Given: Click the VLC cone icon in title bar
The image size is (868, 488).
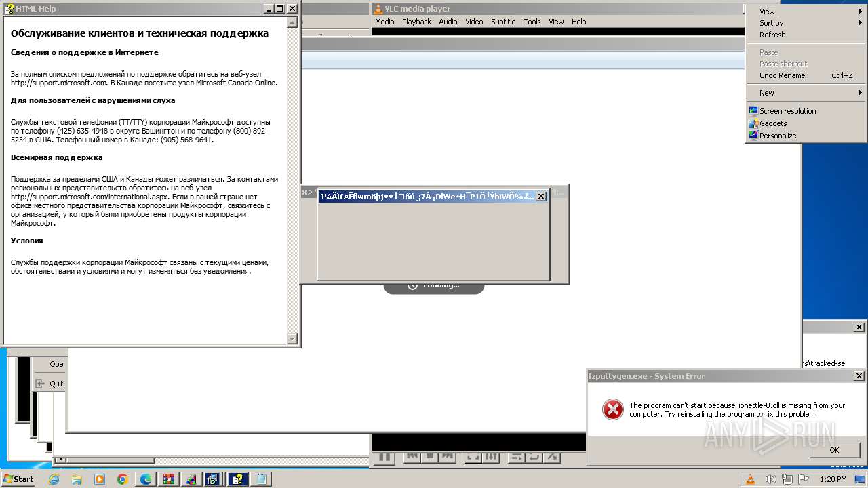Looking at the screenshot, I should tap(378, 9).
